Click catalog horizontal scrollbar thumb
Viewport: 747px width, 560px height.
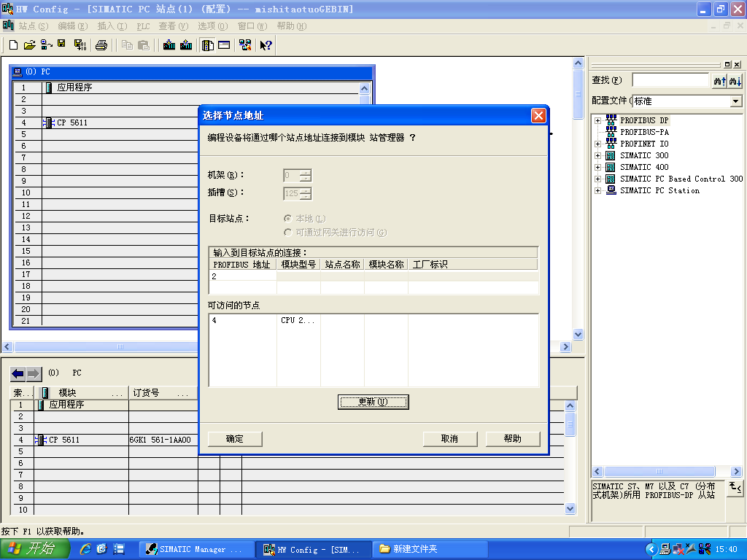659,472
